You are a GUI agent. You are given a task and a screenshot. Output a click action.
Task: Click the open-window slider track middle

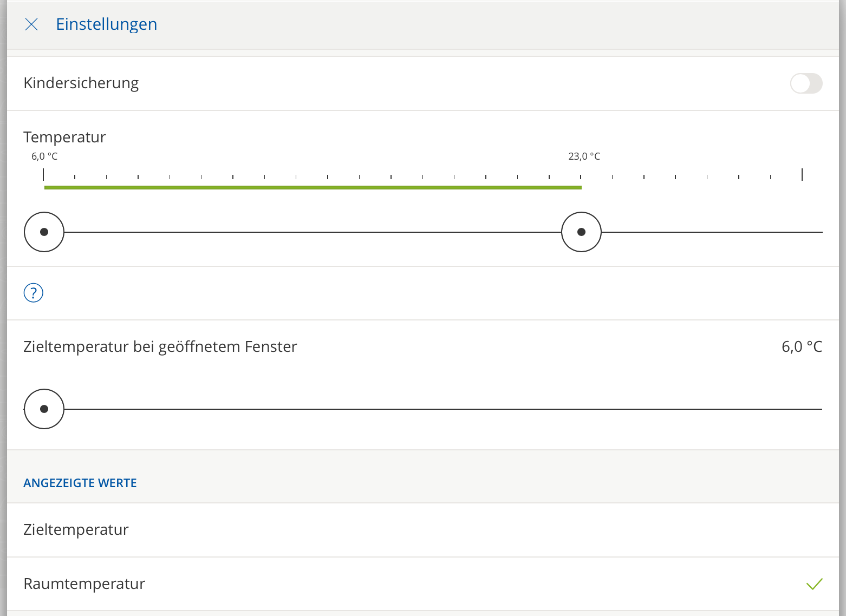443,409
